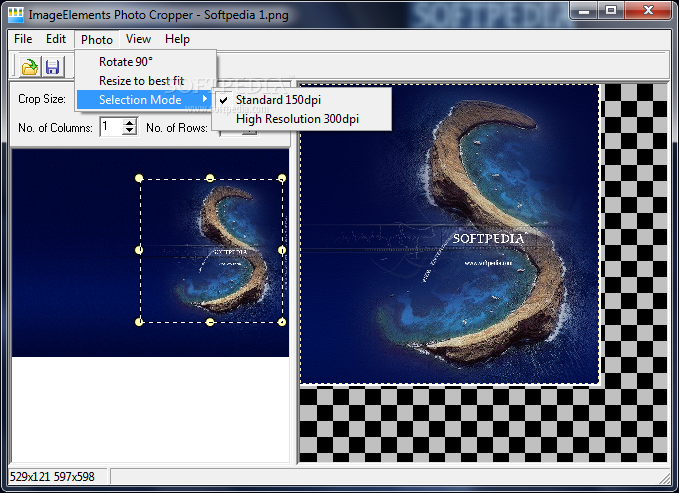The image size is (679, 493).
Task: Open the Help menu
Action: pos(177,39)
